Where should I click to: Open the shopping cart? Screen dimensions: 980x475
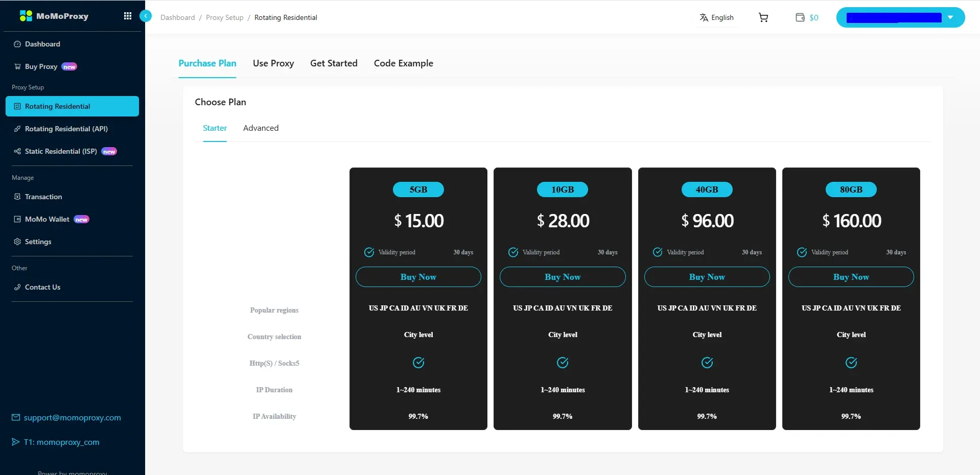tap(763, 17)
